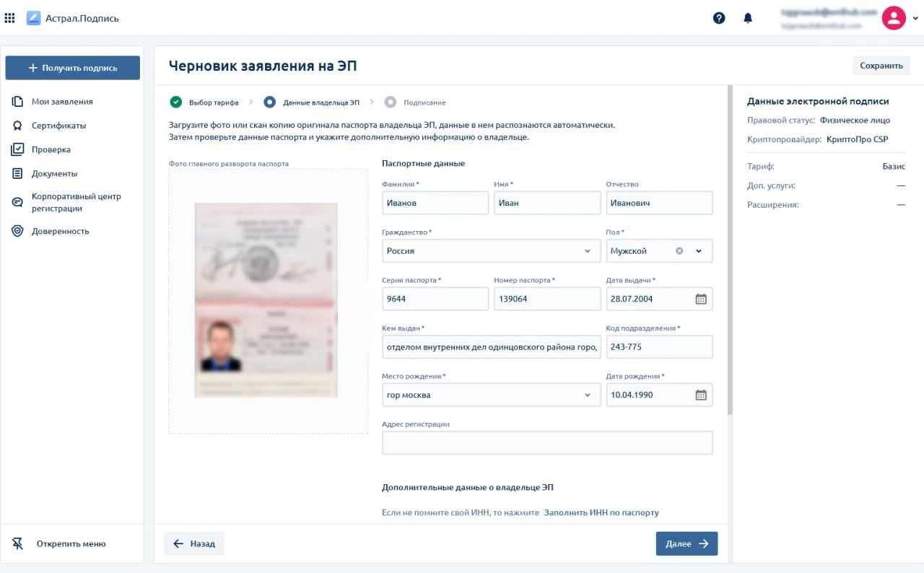Image resolution: width=924 pixels, height=573 pixels.
Task: Go to Сертификаты section
Action: [x=58, y=126]
